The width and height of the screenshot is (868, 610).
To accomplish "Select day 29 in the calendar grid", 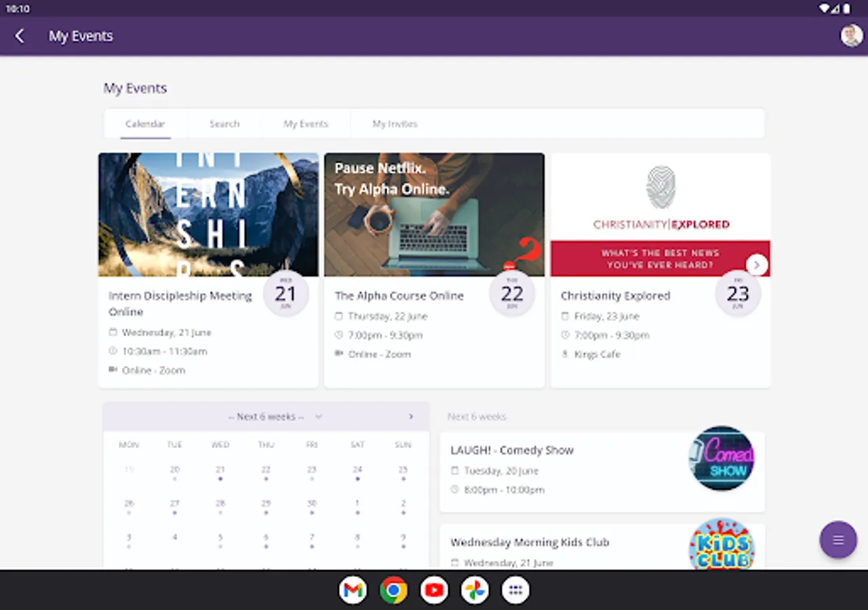I will (x=266, y=504).
